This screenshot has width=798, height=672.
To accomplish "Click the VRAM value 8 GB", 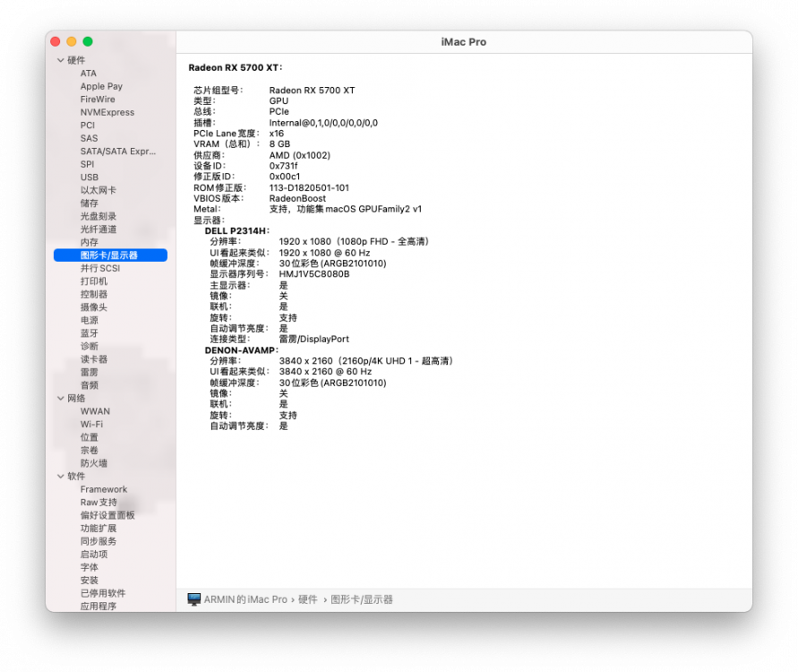I will [x=280, y=144].
